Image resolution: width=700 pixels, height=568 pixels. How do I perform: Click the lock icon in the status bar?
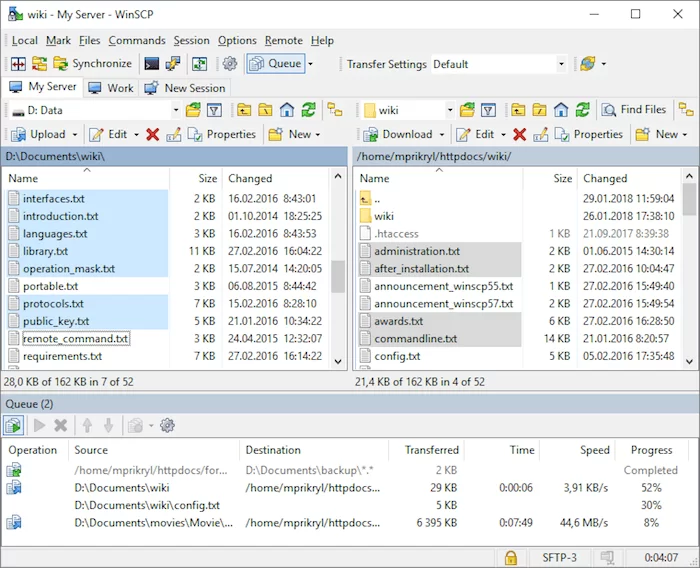pos(511,558)
